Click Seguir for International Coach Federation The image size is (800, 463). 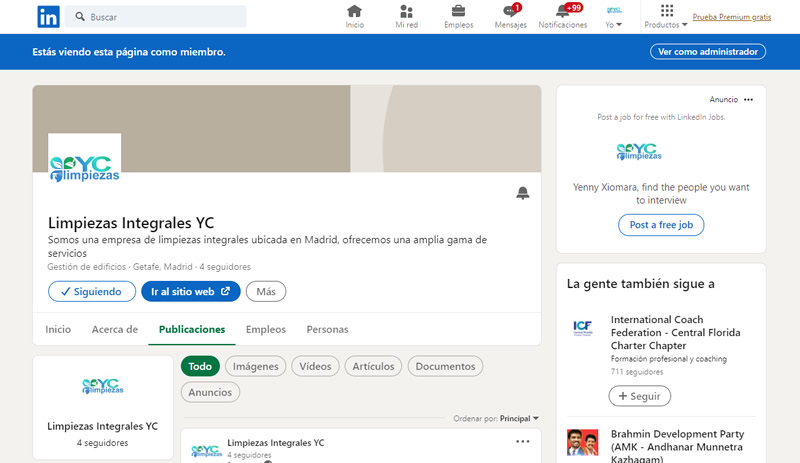point(640,396)
